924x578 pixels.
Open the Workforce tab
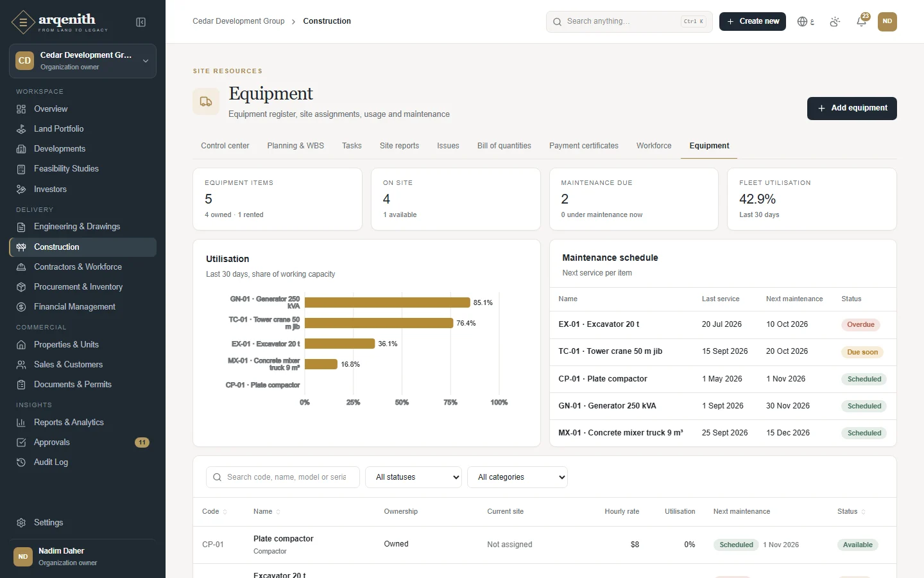tap(654, 146)
